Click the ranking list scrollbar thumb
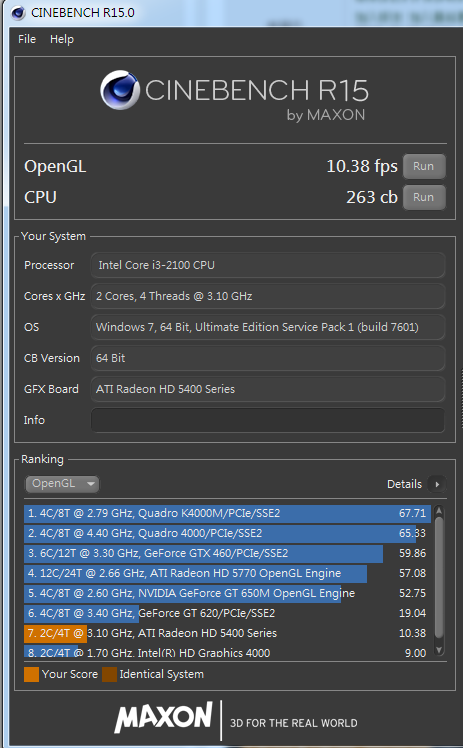 [439, 577]
